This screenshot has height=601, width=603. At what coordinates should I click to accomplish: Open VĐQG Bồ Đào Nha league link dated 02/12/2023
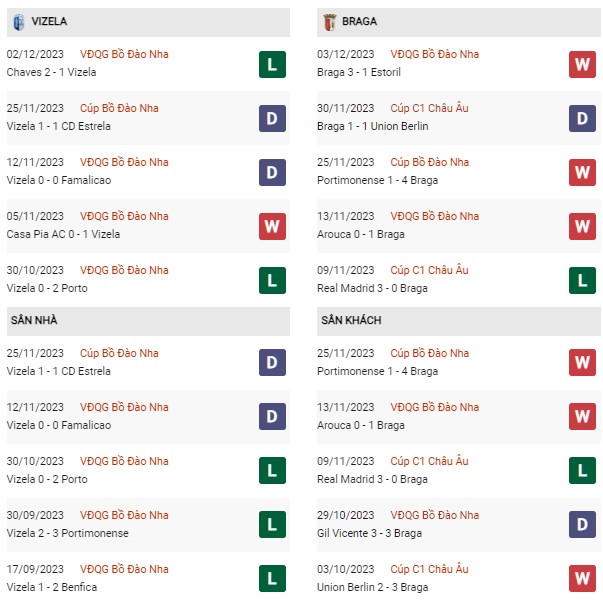coord(124,54)
